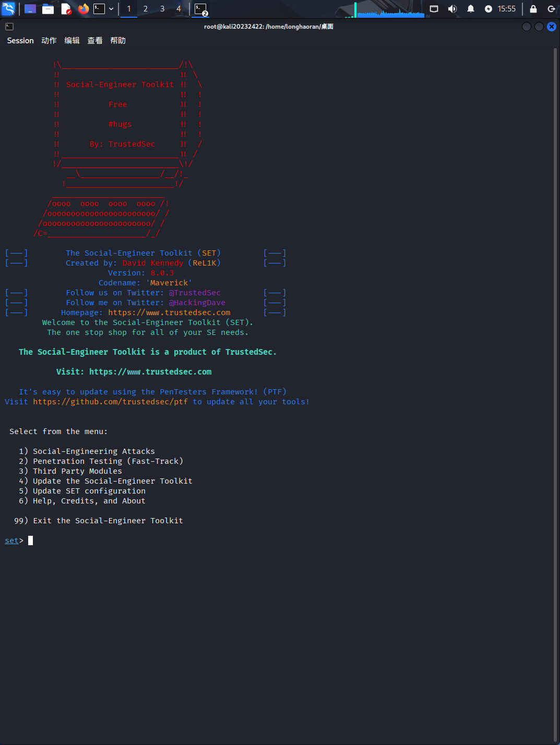Open the 查看 menu
Image resolution: width=560 pixels, height=745 pixels.
95,41
